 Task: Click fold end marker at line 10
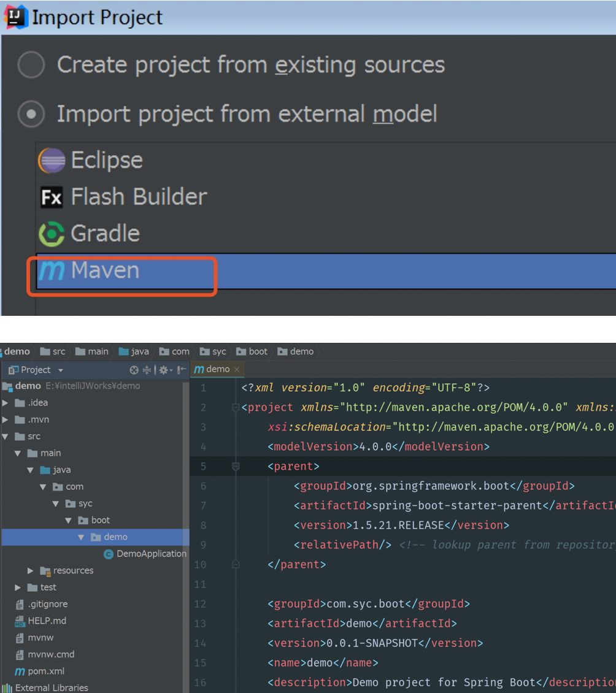coord(236,564)
